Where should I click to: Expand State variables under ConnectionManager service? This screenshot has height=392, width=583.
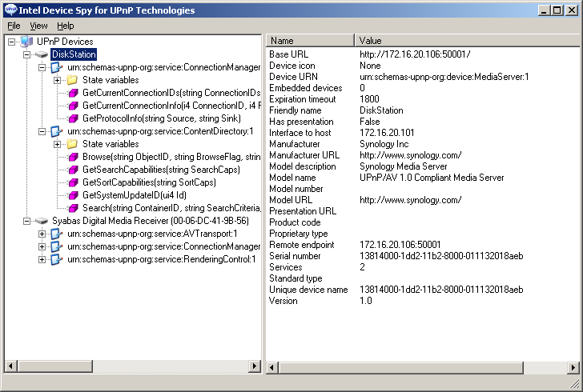coord(58,80)
